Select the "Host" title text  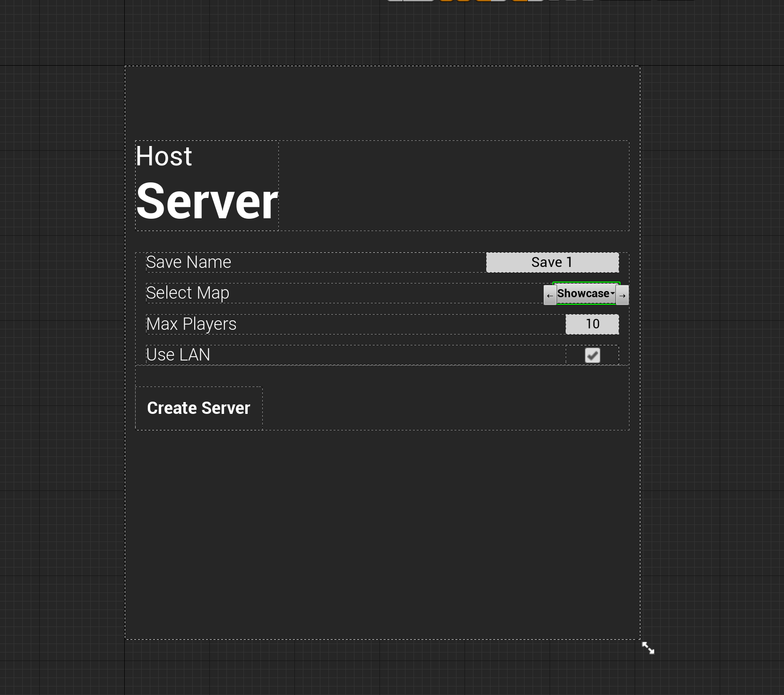click(x=164, y=156)
